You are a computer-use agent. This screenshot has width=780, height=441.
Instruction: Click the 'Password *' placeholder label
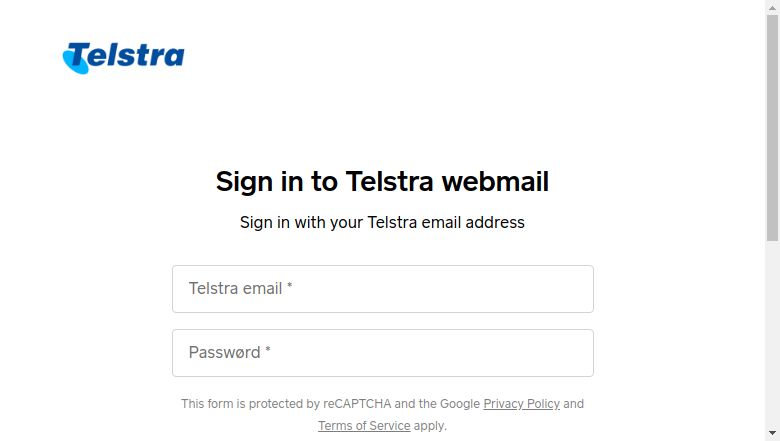pos(229,352)
